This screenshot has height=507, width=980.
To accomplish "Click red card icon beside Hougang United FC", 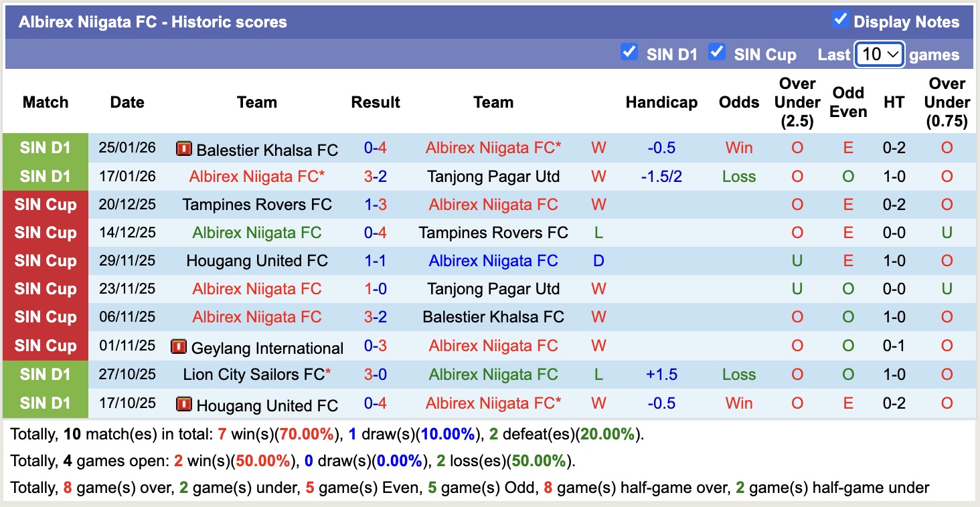I will (183, 404).
